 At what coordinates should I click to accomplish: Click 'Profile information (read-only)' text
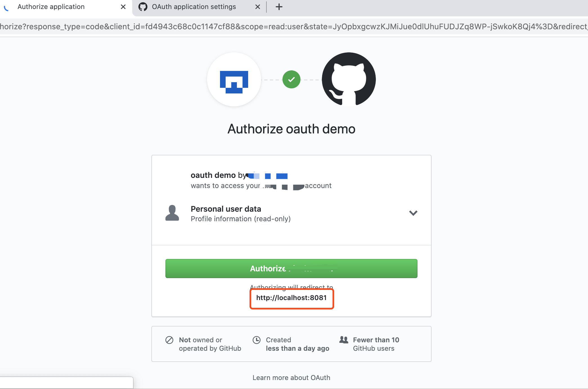241,219
